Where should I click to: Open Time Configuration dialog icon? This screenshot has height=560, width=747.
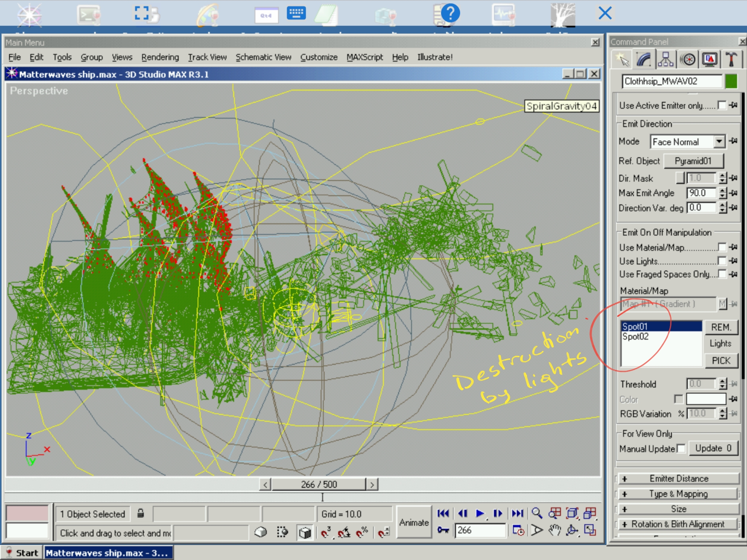518,530
